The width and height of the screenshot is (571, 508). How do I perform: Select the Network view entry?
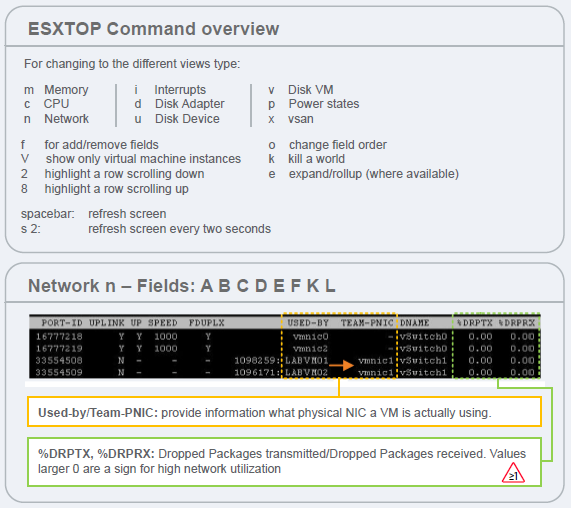point(56,119)
